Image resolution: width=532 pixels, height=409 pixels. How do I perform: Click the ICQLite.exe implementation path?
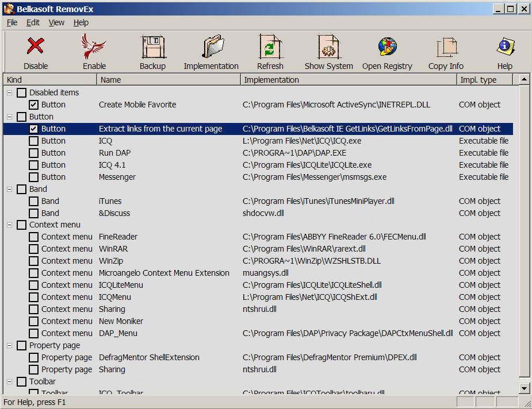[307, 165]
